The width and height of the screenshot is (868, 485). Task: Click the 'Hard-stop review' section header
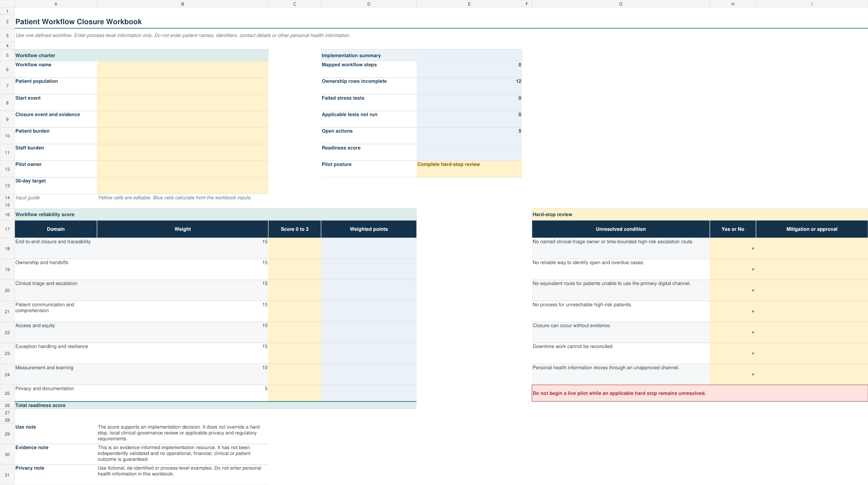click(700, 215)
